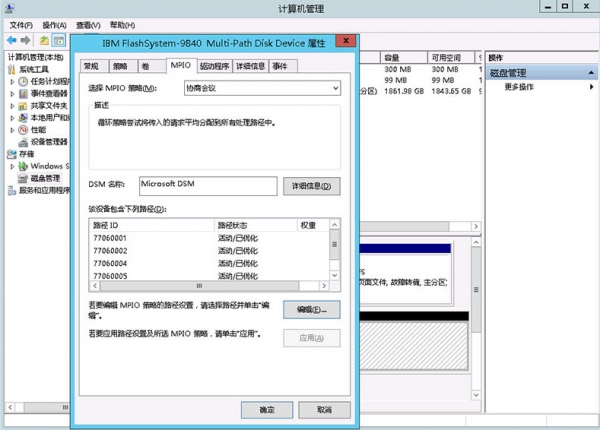Select path ID 77060004 row
This screenshot has height=430, width=600.
[209, 264]
